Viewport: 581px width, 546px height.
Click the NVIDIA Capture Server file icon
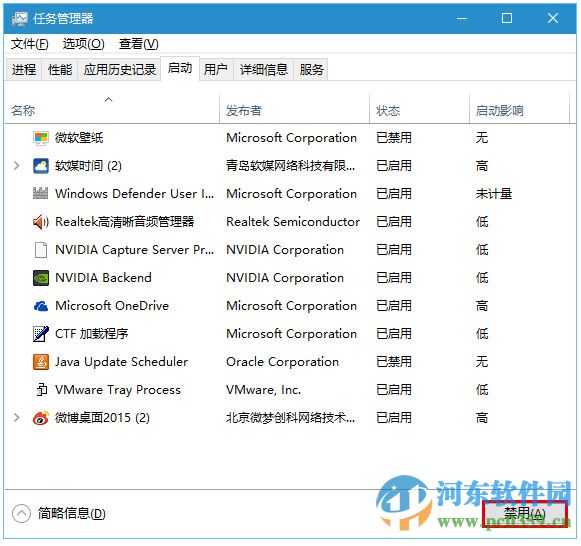click(x=41, y=250)
